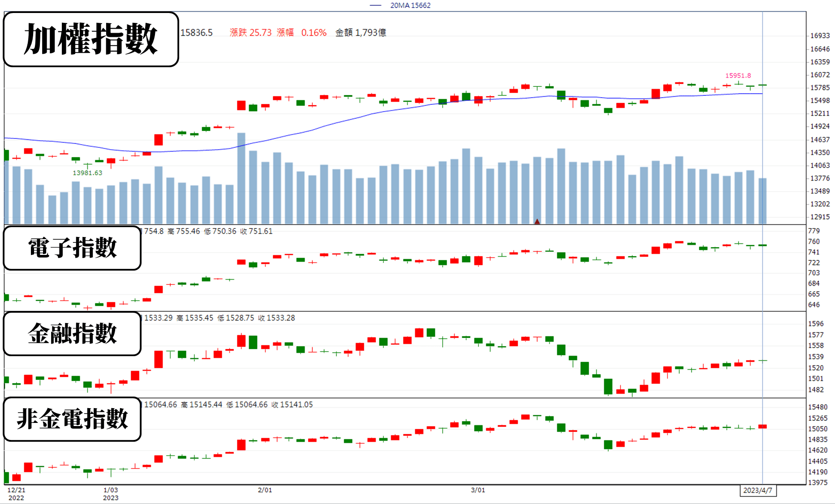The width and height of the screenshot is (835, 504).
Task: Click the 收 15141.05 closing value in 非金電指數 panel
Action: pyautogui.click(x=292, y=405)
